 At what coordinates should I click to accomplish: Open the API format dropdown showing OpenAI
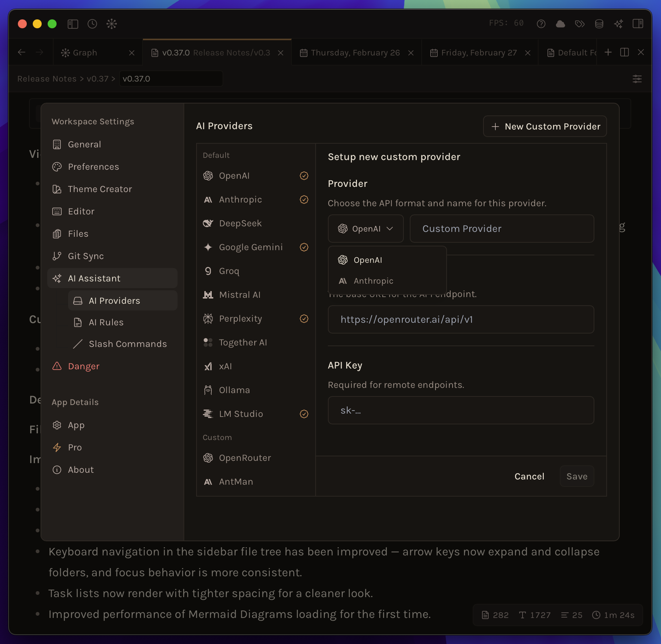pos(365,229)
